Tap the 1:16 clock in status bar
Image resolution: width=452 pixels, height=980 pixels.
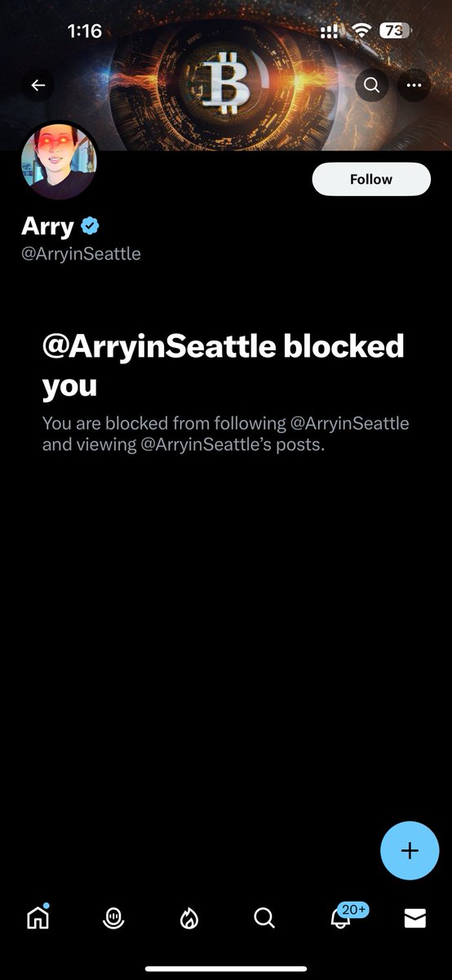click(x=84, y=31)
